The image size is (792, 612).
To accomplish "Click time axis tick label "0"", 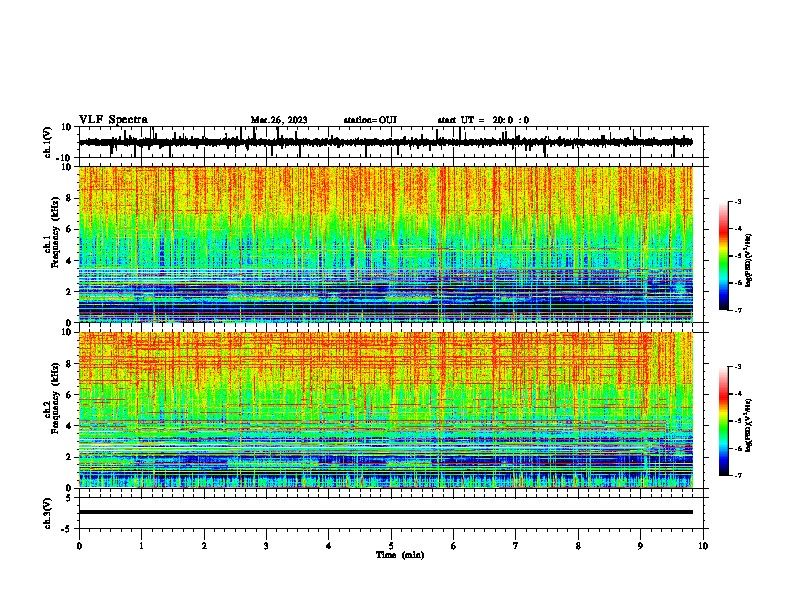I will click(x=79, y=546).
